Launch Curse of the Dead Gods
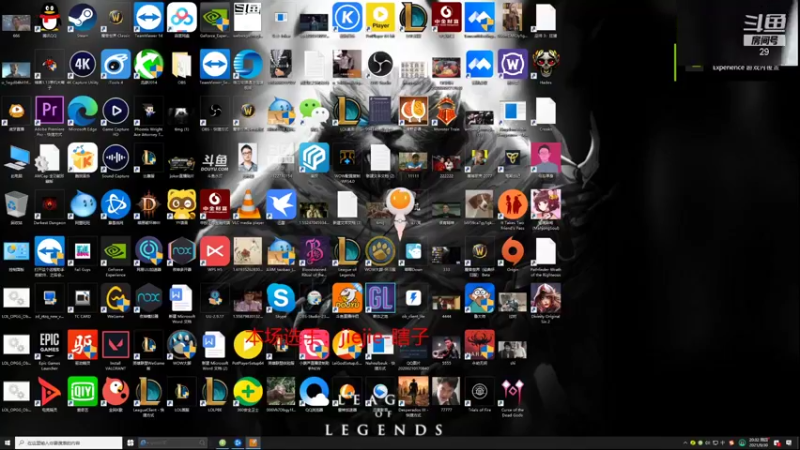The width and height of the screenshot is (800, 450). pyautogui.click(x=512, y=392)
